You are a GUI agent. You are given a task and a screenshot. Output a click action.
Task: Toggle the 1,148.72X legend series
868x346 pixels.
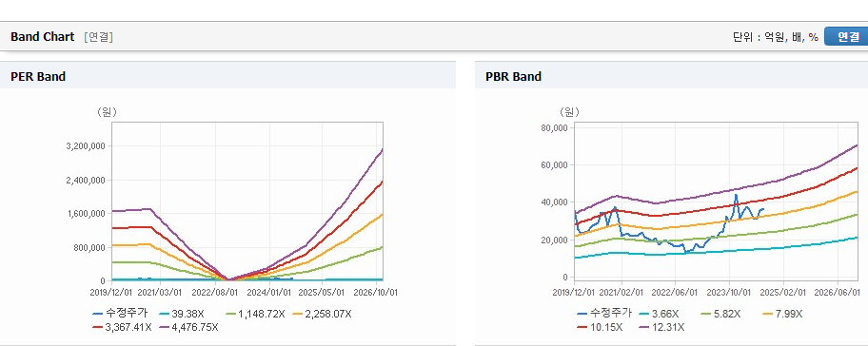(x=255, y=314)
